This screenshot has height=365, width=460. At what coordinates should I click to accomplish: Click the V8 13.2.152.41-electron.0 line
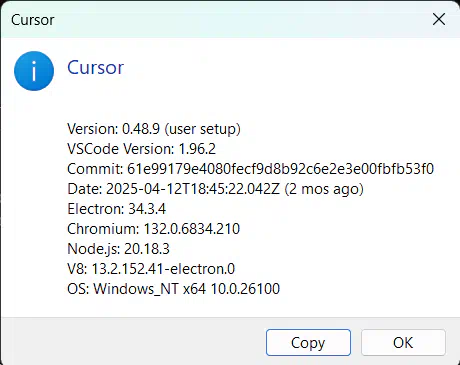pos(151,269)
